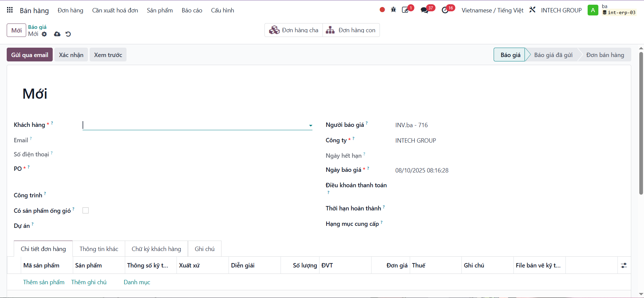
Task: Go to the Báo giá breadcrumb link
Action: click(x=37, y=27)
